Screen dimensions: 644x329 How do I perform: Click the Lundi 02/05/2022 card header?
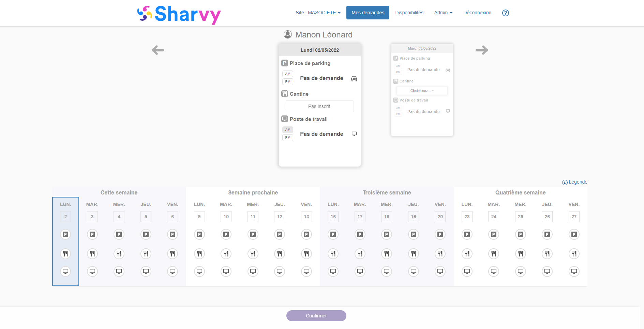[320, 50]
